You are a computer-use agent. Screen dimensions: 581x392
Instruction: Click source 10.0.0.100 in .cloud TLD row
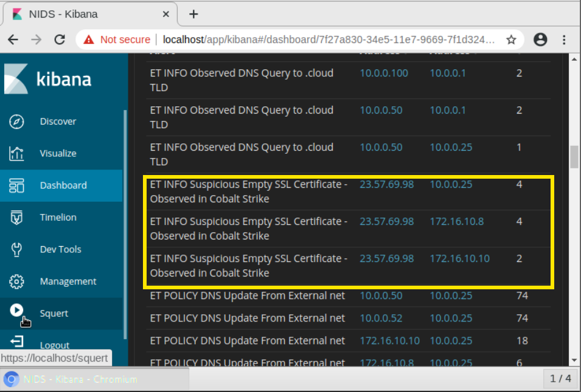click(383, 74)
